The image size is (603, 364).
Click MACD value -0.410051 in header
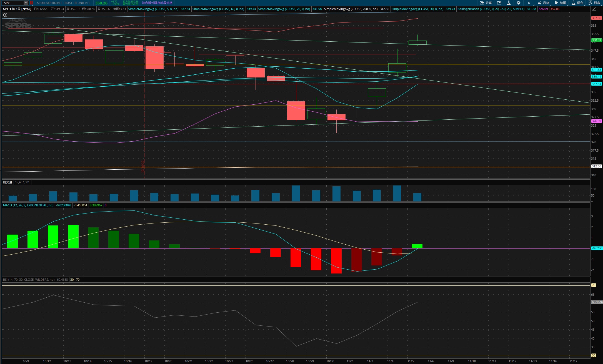[80, 205]
